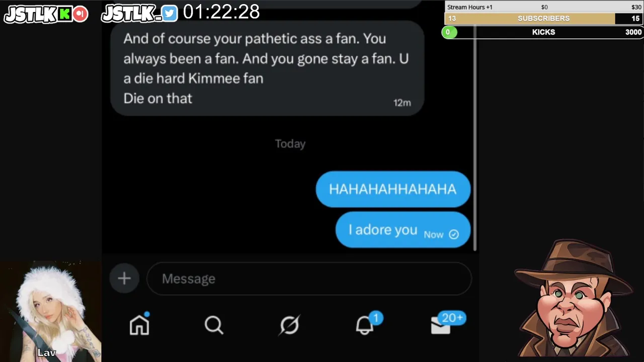
Task: Click the Kicks goal progress bar
Action: [x=542, y=32]
